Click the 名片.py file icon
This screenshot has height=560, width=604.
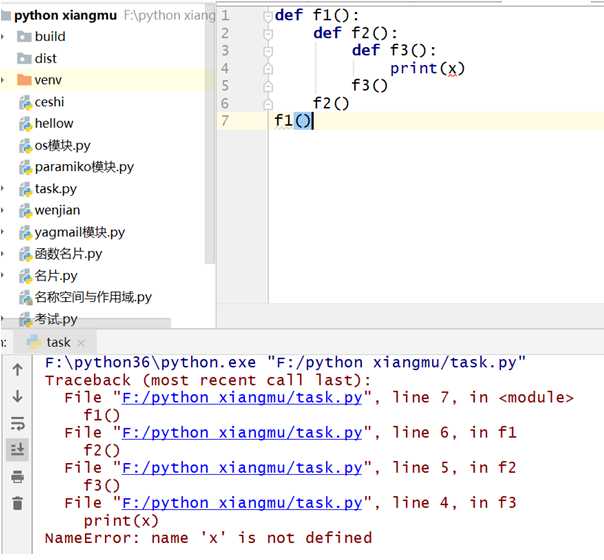point(25,276)
